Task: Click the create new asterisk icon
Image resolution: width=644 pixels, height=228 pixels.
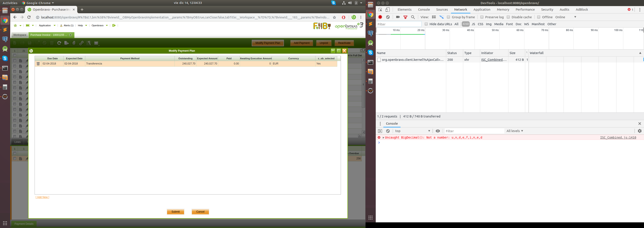Action: coord(15,25)
